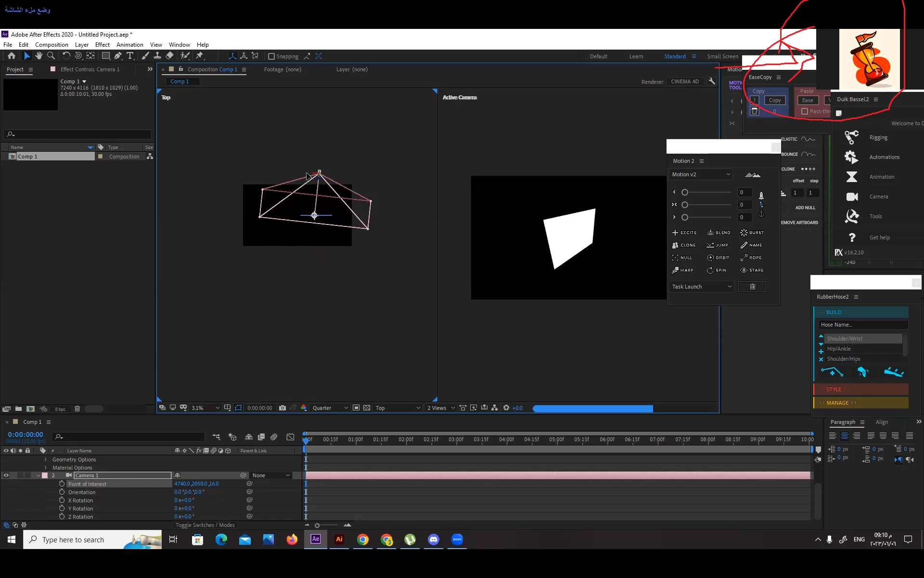Screen dimensions: 924x578
Task: Pick the Hand tool
Action: (39, 56)
